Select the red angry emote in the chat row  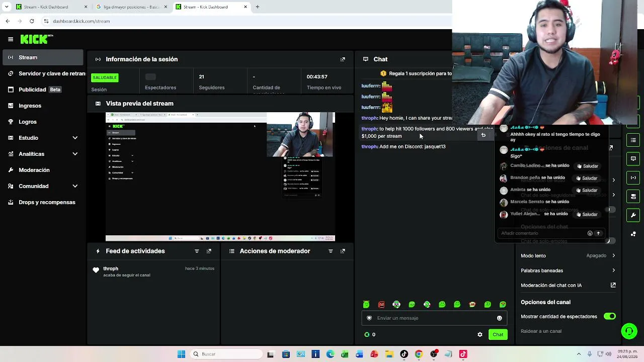coord(381,304)
